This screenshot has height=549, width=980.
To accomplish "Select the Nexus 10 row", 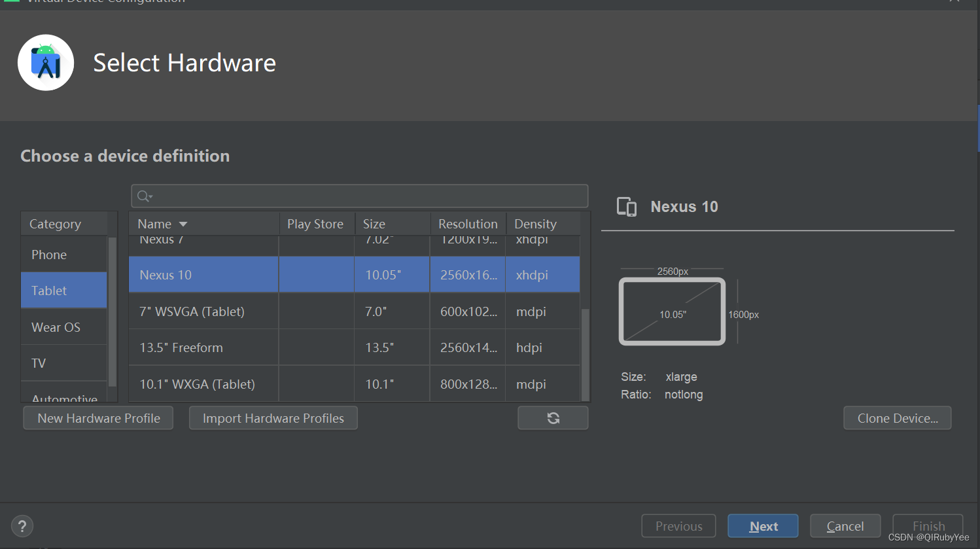I will 354,275.
